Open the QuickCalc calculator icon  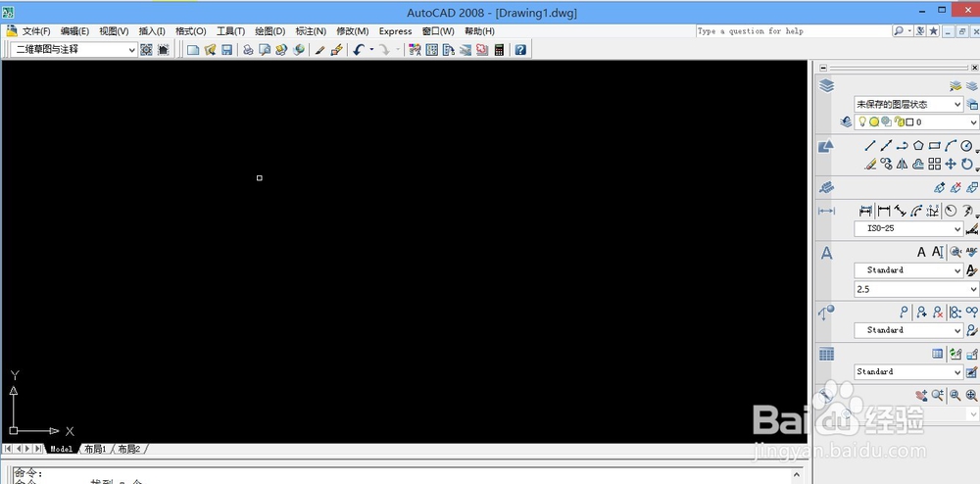tap(499, 50)
